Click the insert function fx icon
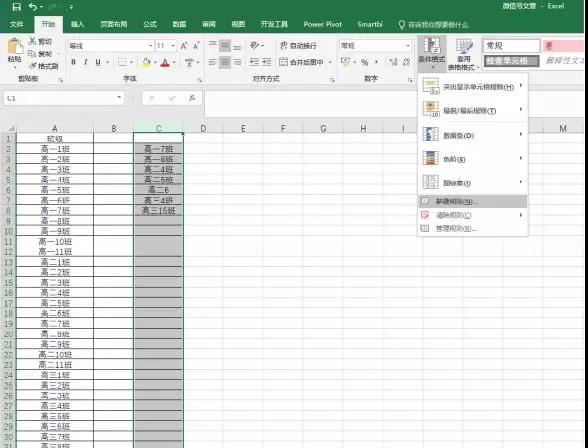Screen dimensions: 588x448 [192, 98]
